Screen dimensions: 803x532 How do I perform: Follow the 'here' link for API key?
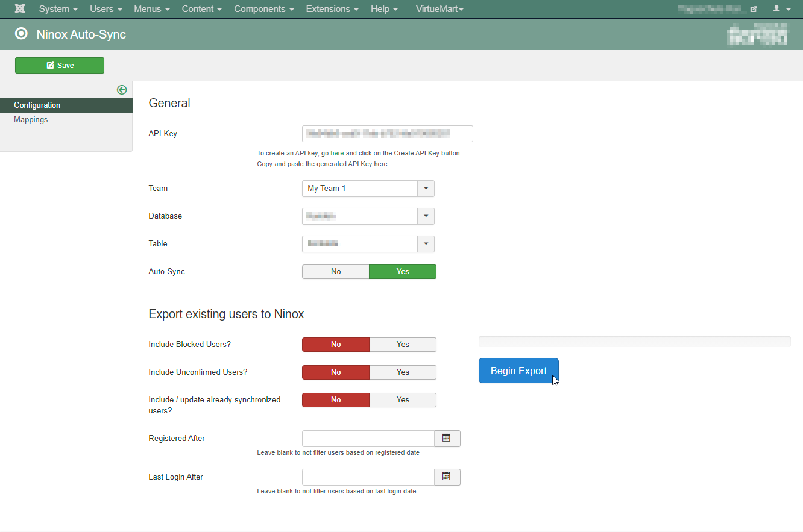[x=337, y=153]
